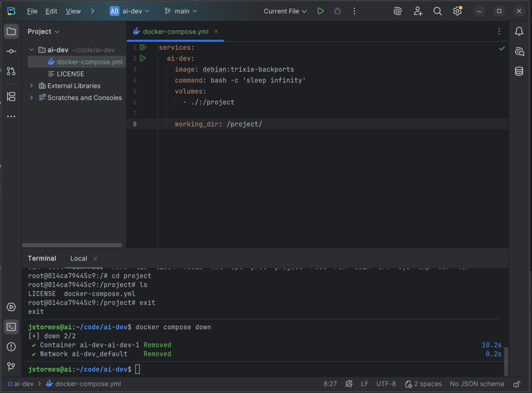Image resolution: width=532 pixels, height=393 pixels.
Task: Select LICENSE file in project tree
Action: tap(70, 74)
